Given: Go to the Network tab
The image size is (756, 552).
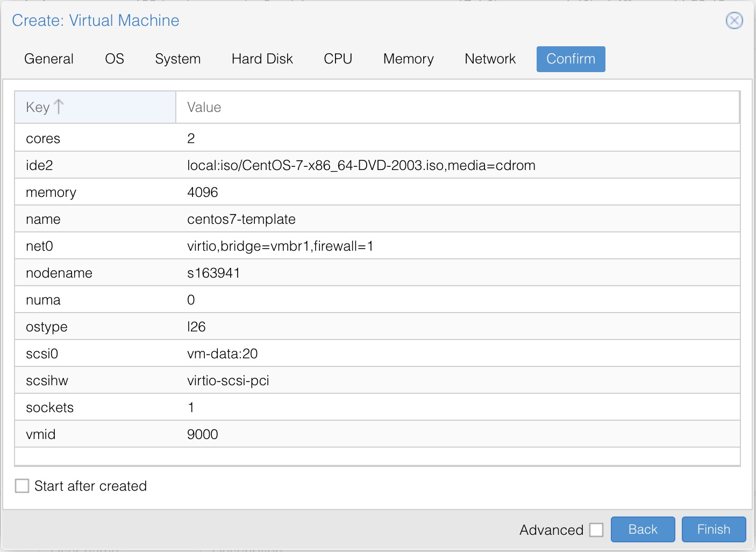Looking at the screenshot, I should point(490,59).
